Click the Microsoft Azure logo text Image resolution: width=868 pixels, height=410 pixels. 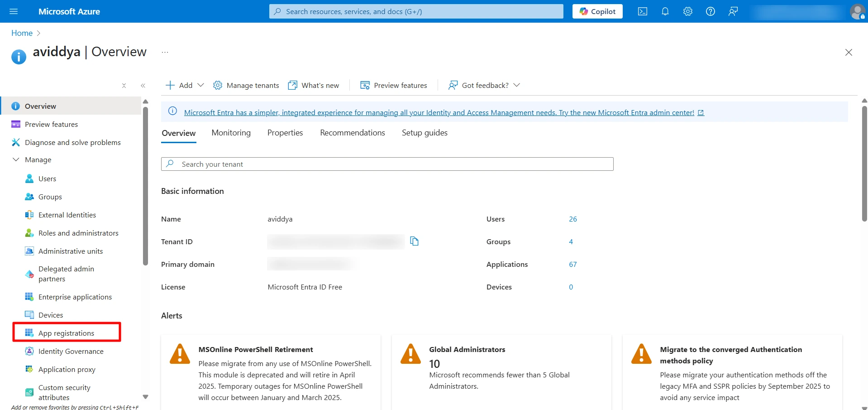69,11
